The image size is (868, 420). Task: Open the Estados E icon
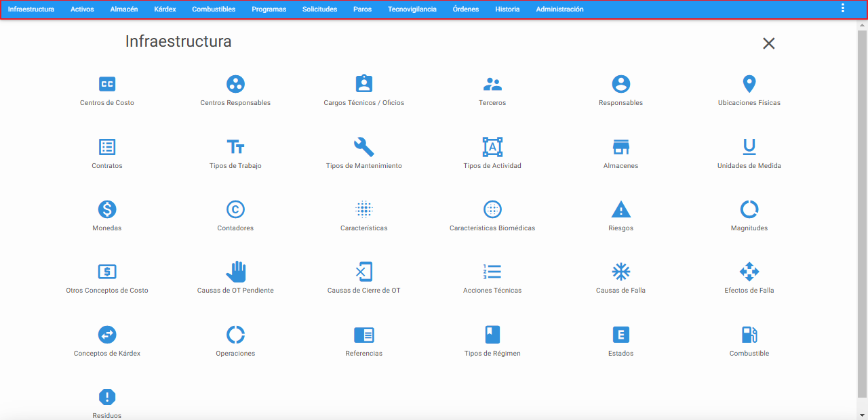coord(621,335)
